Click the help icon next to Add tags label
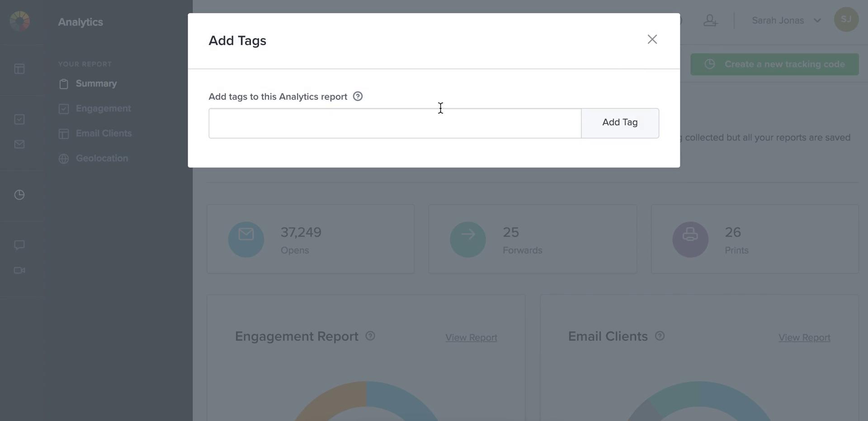The height and width of the screenshot is (421, 868). pyautogui.click(x=358, y=96)
